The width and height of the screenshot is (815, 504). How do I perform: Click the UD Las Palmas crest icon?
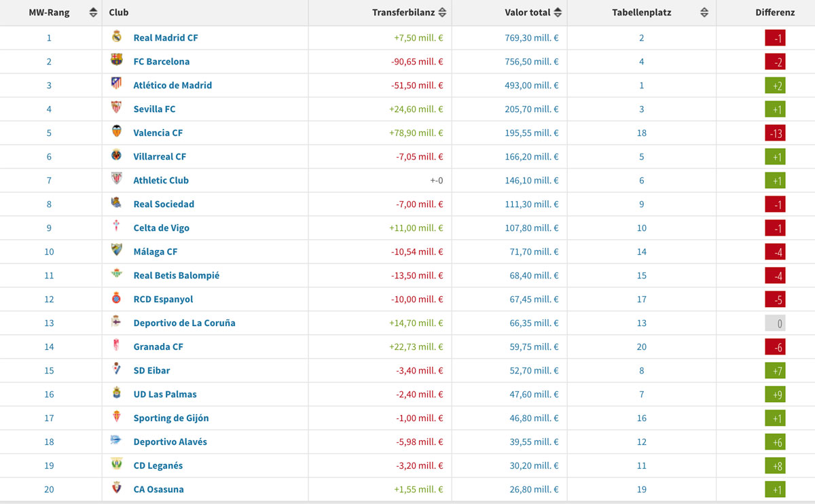(117, 393)
